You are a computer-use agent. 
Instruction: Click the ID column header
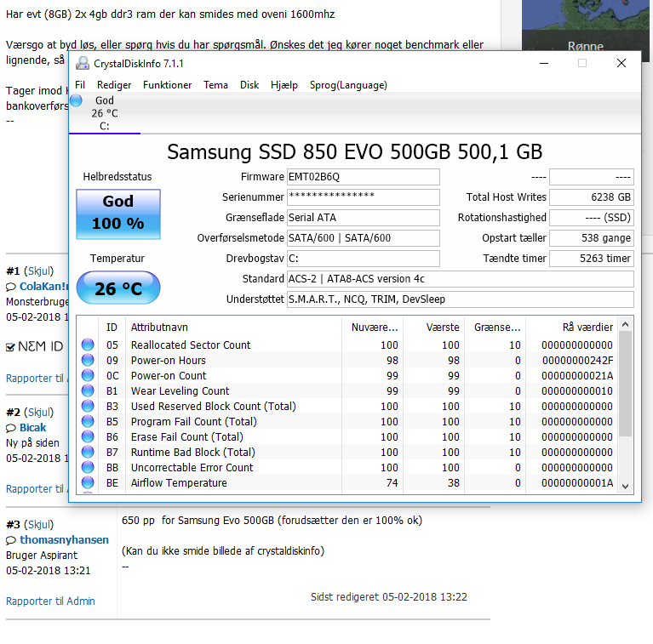(x=112, y=328)
